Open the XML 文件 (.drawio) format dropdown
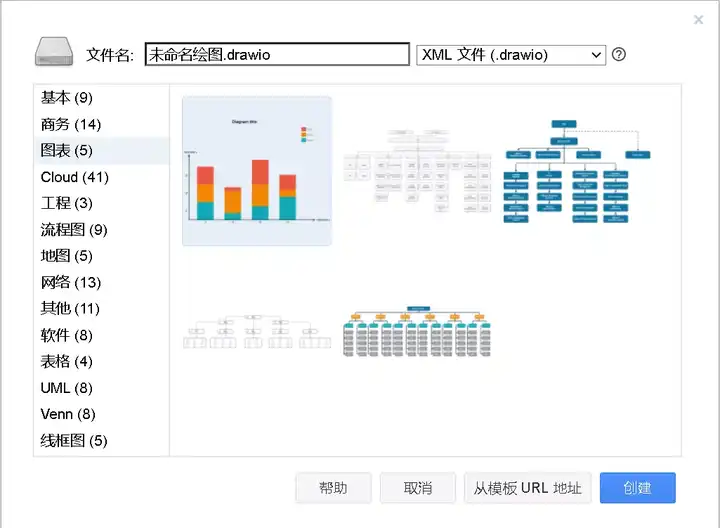The height and width of the screenshot is (528, 720). click(511, 55)
